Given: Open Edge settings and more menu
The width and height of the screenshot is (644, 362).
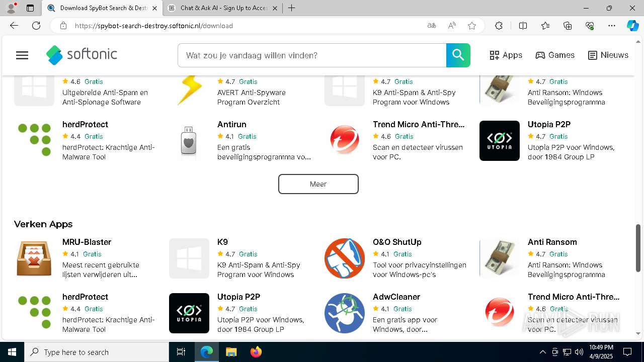Looking at the screenshot, I should tap(612, 26).
